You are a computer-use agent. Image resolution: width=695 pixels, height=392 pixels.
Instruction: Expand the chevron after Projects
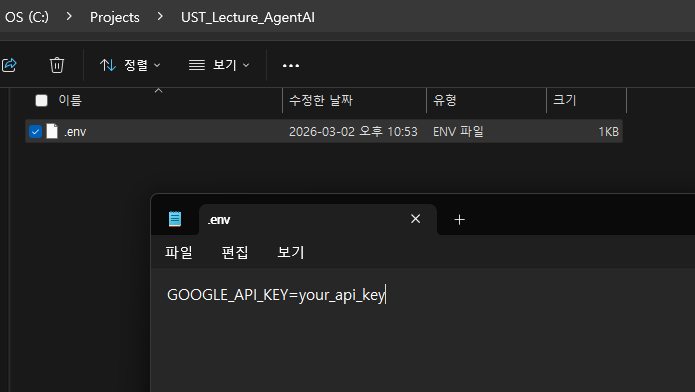coord(160,17)
